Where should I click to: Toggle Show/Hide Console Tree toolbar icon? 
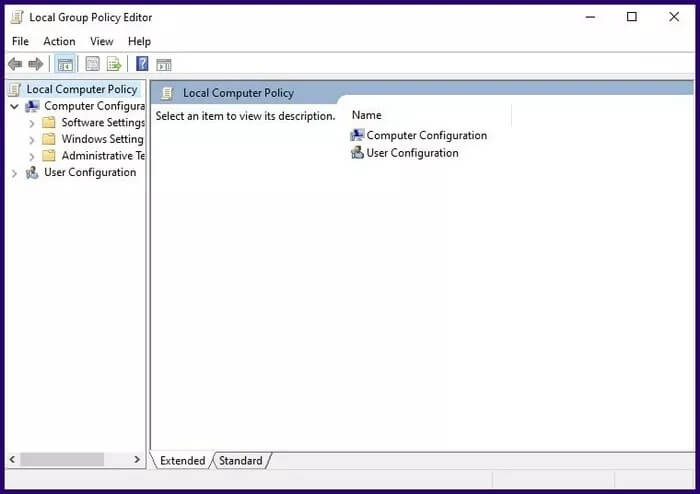(x=65, y=64)
